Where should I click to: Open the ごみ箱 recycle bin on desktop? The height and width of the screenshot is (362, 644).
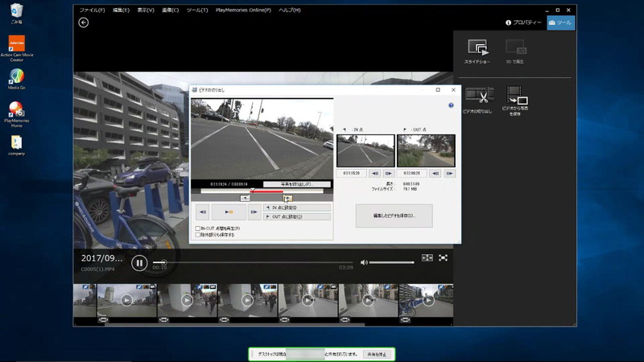point(17,13)
